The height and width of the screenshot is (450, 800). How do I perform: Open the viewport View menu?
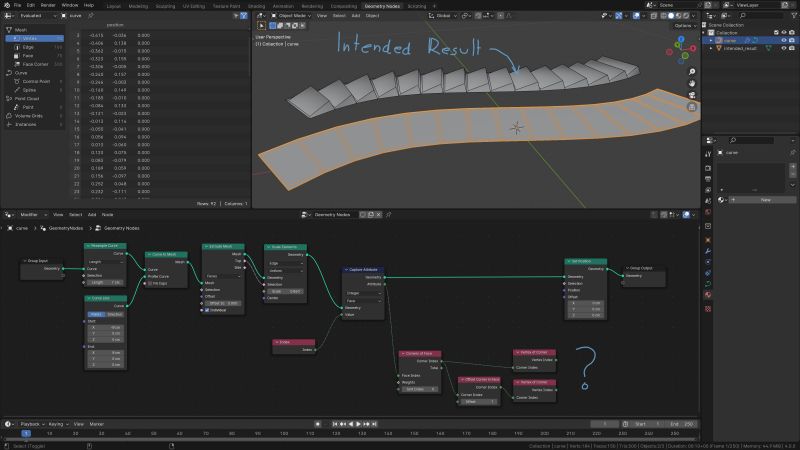click(x=322, y=16)
